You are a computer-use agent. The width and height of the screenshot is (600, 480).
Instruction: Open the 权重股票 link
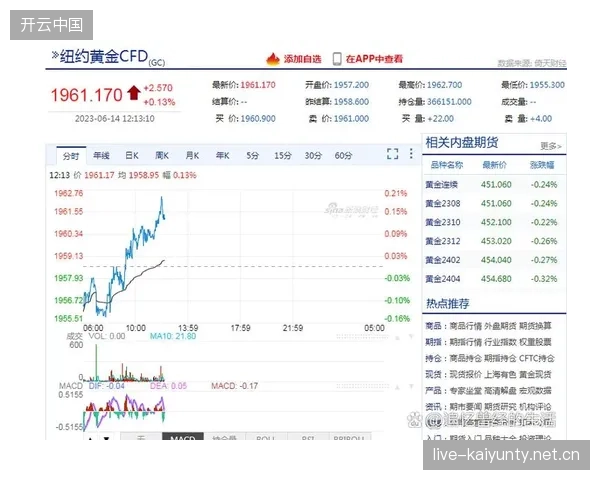(535, 342)
